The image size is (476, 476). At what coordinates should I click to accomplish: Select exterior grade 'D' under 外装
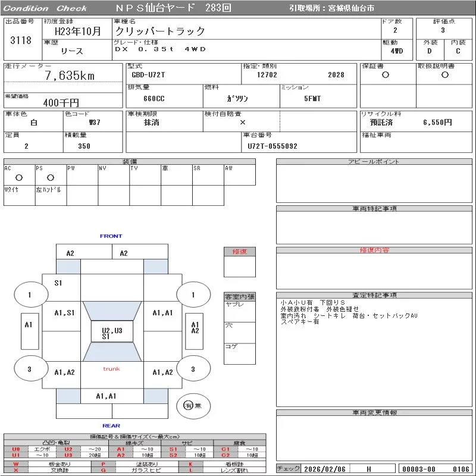429,51
